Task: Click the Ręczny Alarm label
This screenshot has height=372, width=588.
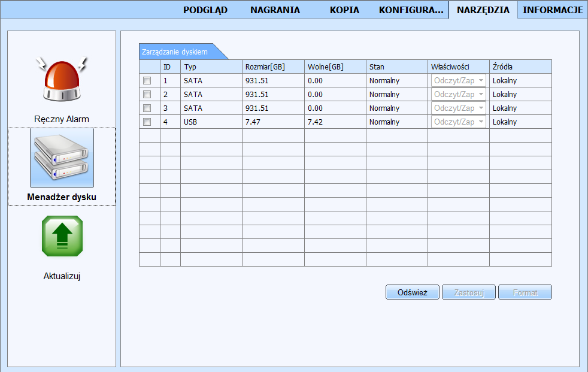Action: pos(62,119)
